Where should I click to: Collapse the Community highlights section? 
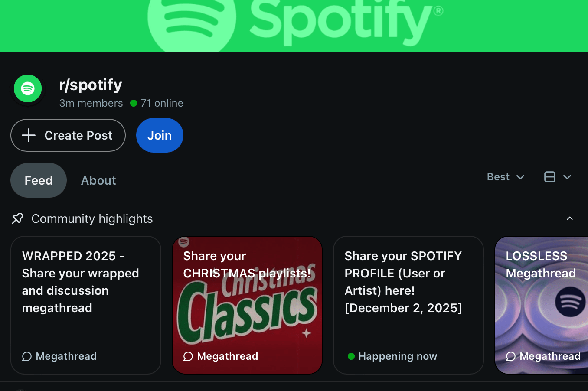click(x=570, y=218)
